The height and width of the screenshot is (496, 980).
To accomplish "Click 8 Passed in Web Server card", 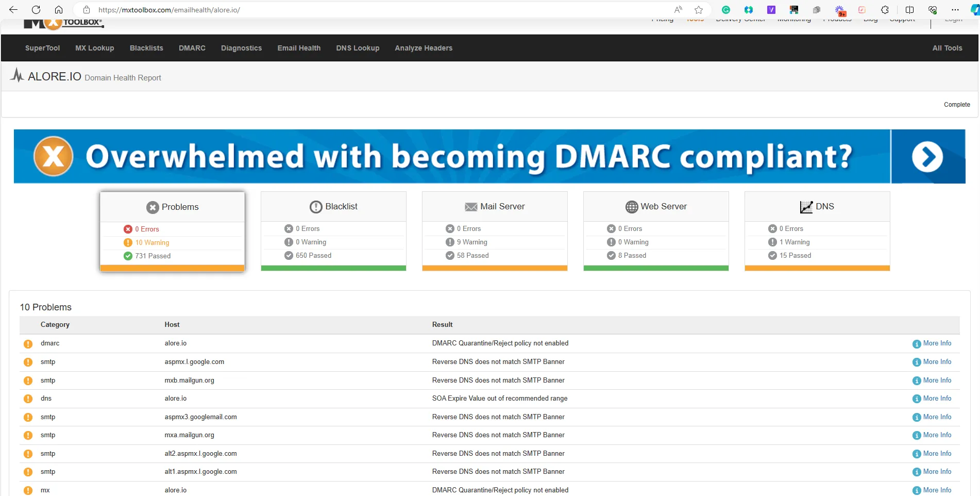I will point(632,255).
